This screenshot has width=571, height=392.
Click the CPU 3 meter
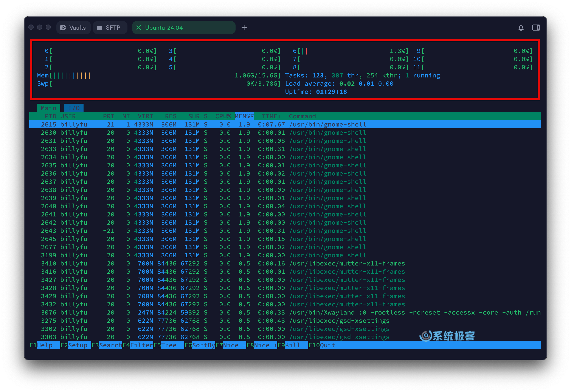point(225,51)
